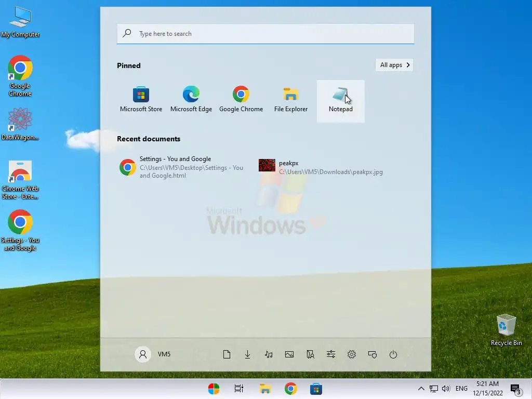Switch ENG input language indicator
The width and height of the screenshot is (532, 399).
click(x=461, y=389)
